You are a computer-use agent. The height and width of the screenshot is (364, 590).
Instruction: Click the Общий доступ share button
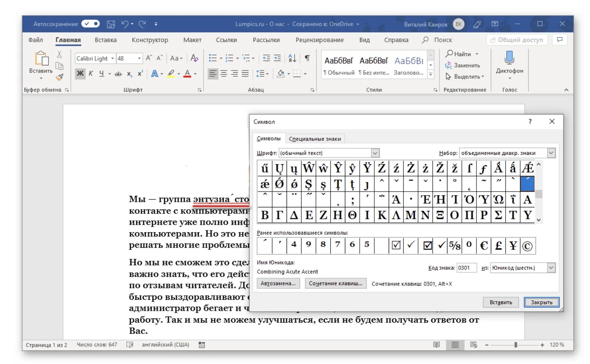(517, 40)
